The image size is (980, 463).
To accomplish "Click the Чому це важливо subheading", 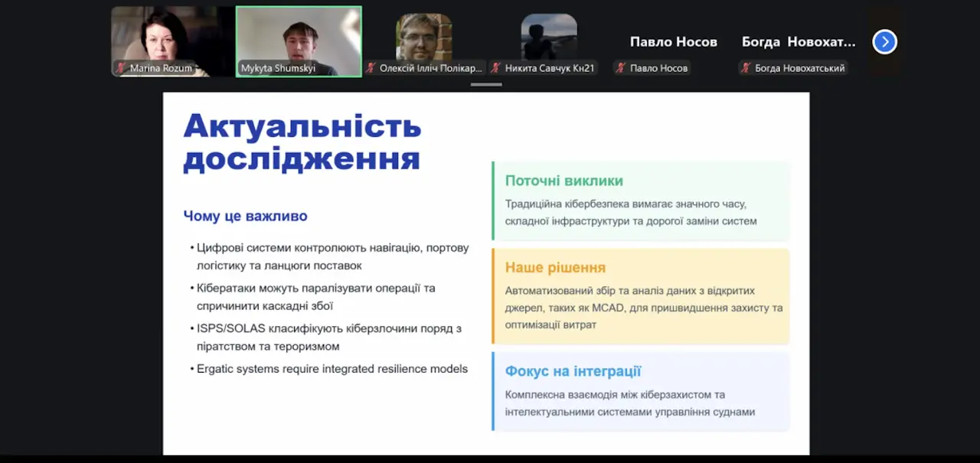I will pyautogui.click(x=245, y=216).
